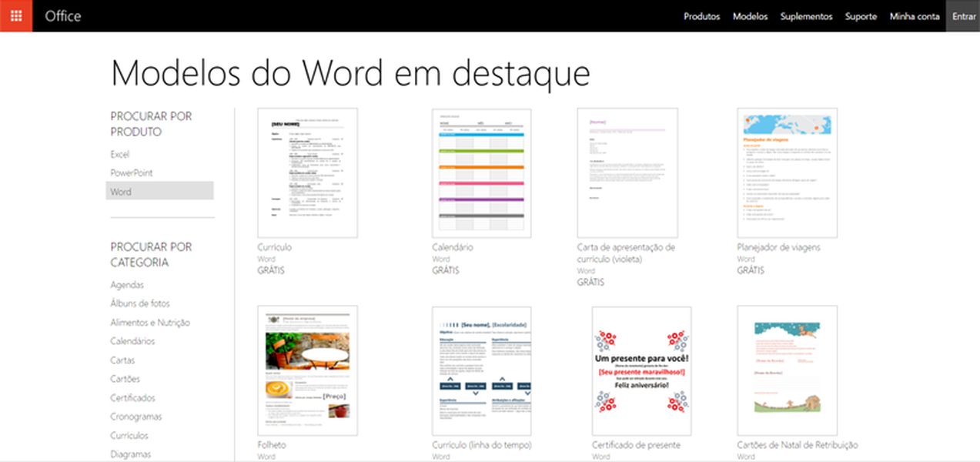The height and width of the screenshot is (462, 980).
Task: Open the Modelos menu item
Action: (750, 16)
